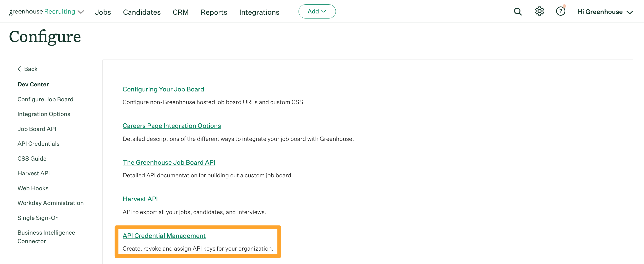Click the help question mark icon
Viewport: 644px width, 264px height.
561,11
